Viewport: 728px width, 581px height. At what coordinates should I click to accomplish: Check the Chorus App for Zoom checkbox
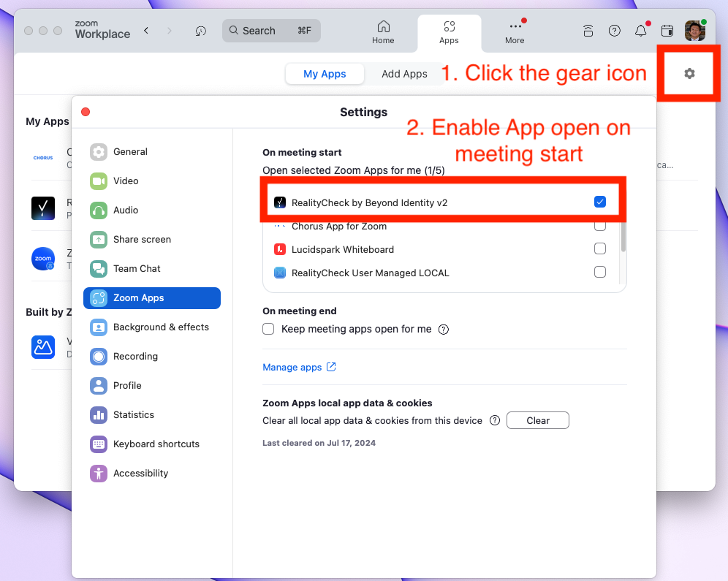[600, 226]
